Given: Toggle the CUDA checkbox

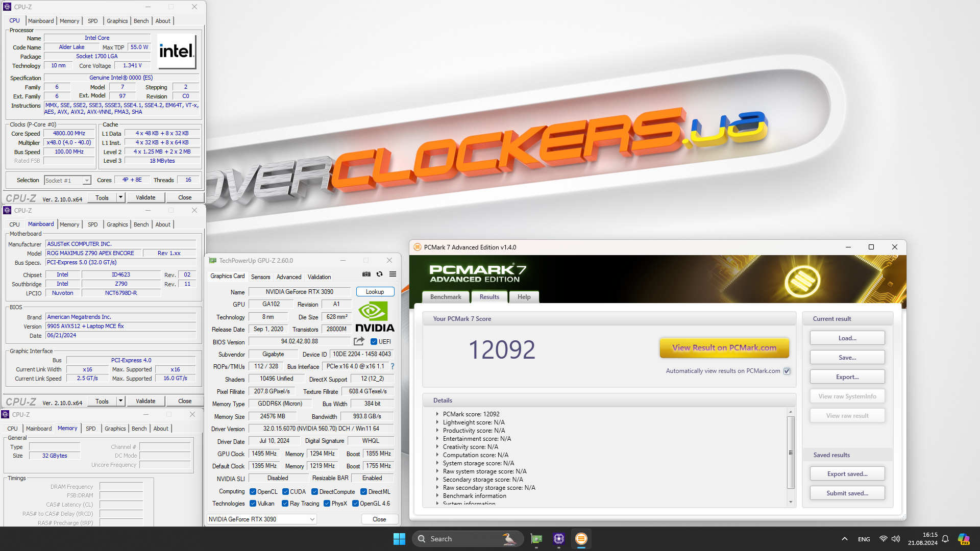Looking at the screenshot, I should [285, 492].
